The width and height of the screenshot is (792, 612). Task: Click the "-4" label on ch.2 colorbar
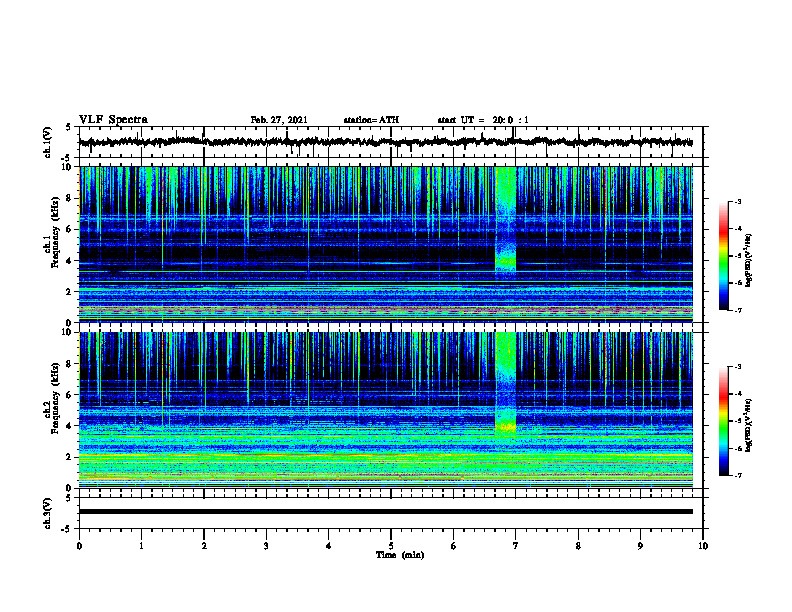(x=737, y=394)
